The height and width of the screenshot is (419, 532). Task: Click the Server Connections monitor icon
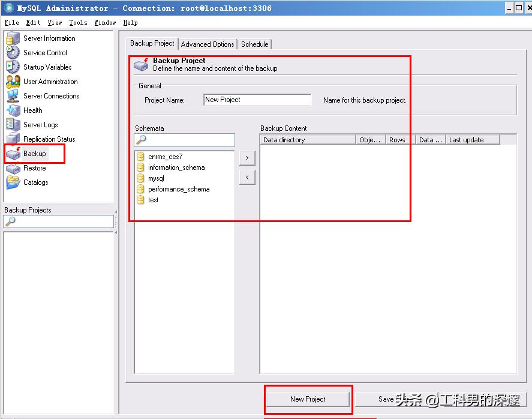(13, 96)
